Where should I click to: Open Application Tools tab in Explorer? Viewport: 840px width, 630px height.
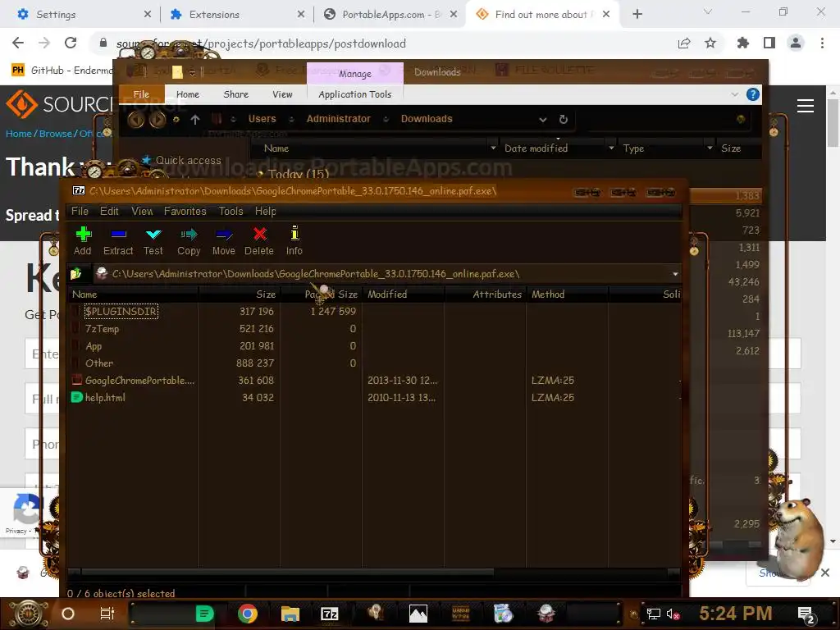[354, 94]
